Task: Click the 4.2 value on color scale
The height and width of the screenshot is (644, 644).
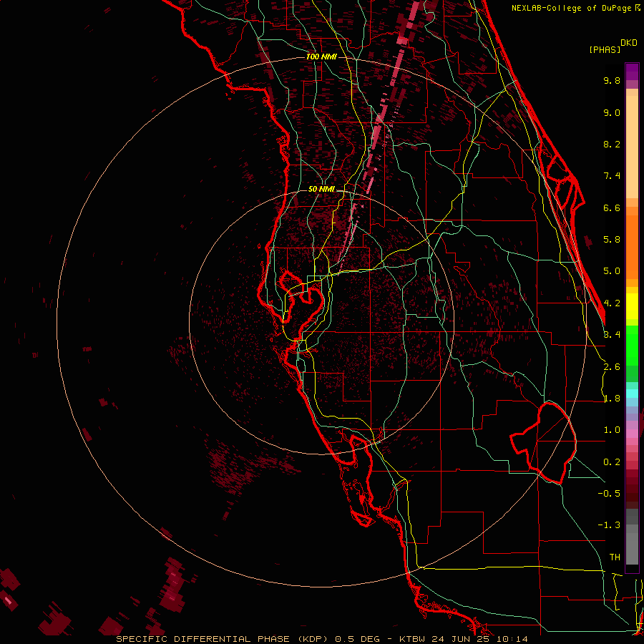Action: [x=613, y=303]
